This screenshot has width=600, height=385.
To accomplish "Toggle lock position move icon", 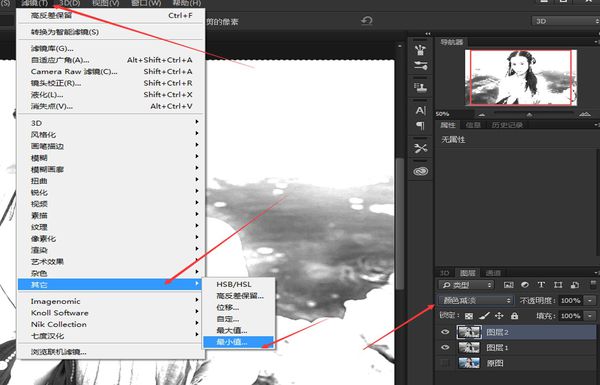I will coord(499,316).
